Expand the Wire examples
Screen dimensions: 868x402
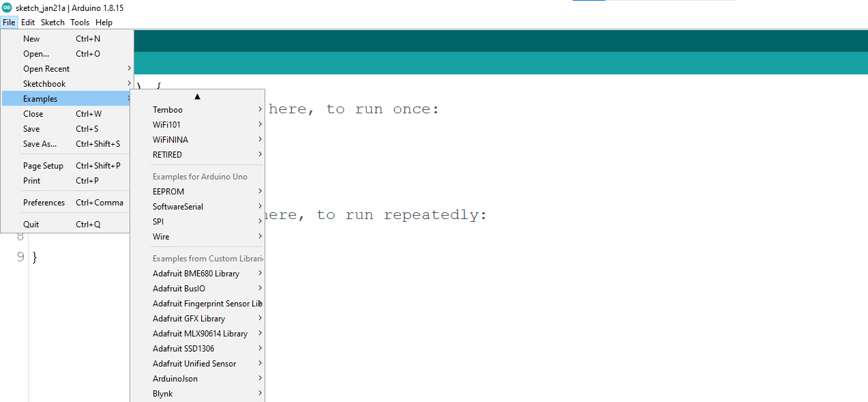click(x=197, y=237)
